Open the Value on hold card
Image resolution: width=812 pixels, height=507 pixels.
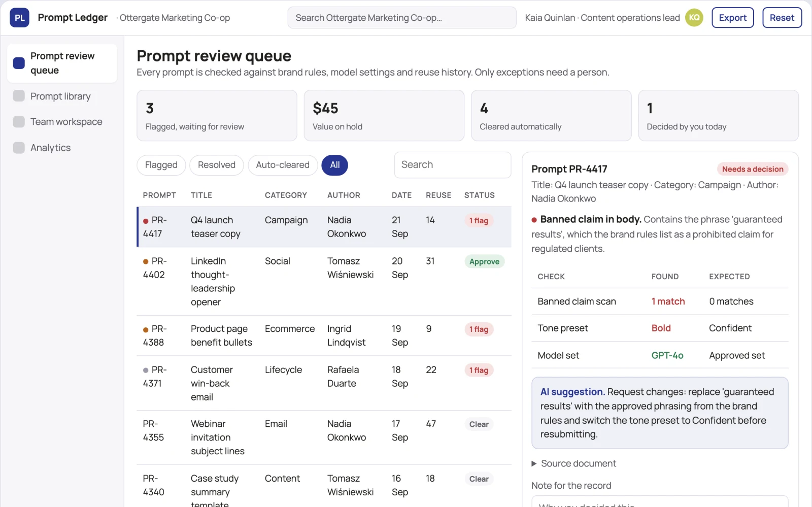(384, 116)
